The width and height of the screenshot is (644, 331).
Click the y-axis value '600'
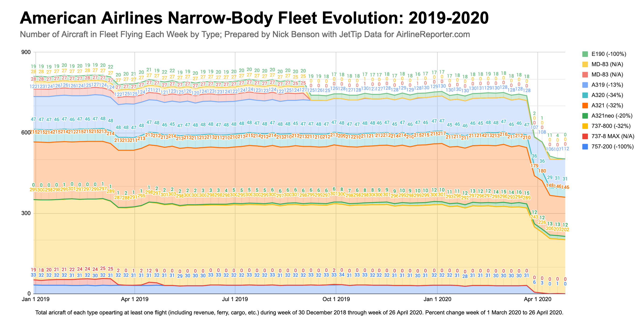(x=26, y=132)
